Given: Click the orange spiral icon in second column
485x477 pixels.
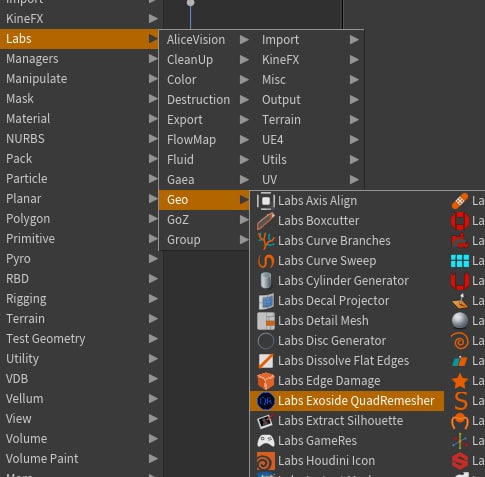Looking at the screenshot, I should pos(460,341).
